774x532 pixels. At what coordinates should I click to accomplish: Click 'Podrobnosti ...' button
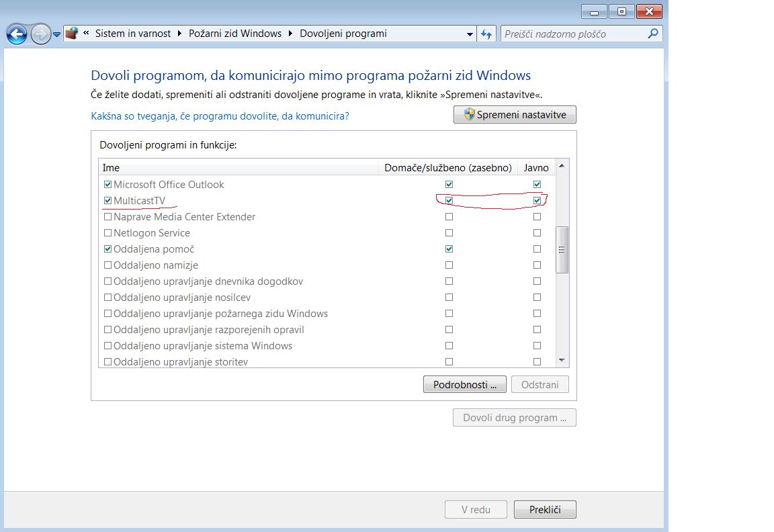464,384
